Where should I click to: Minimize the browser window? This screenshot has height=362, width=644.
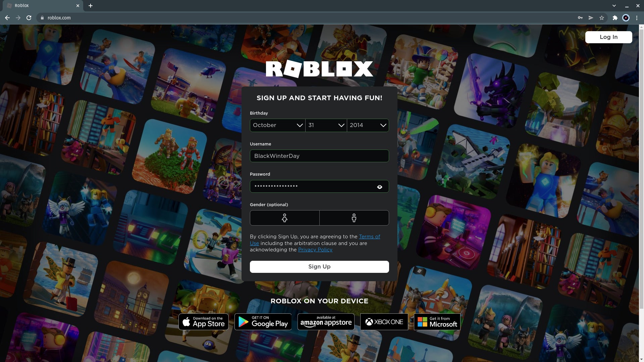point(627,6)
